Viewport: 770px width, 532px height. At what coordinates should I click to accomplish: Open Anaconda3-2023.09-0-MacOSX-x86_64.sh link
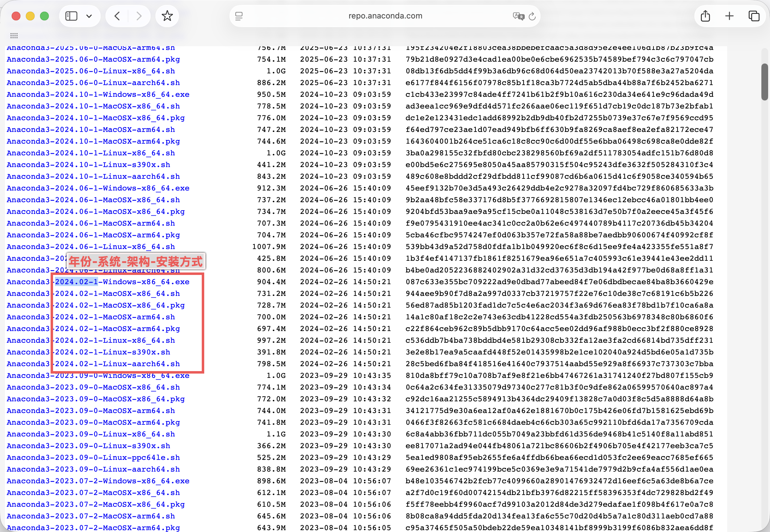click(x=93, y=387)
